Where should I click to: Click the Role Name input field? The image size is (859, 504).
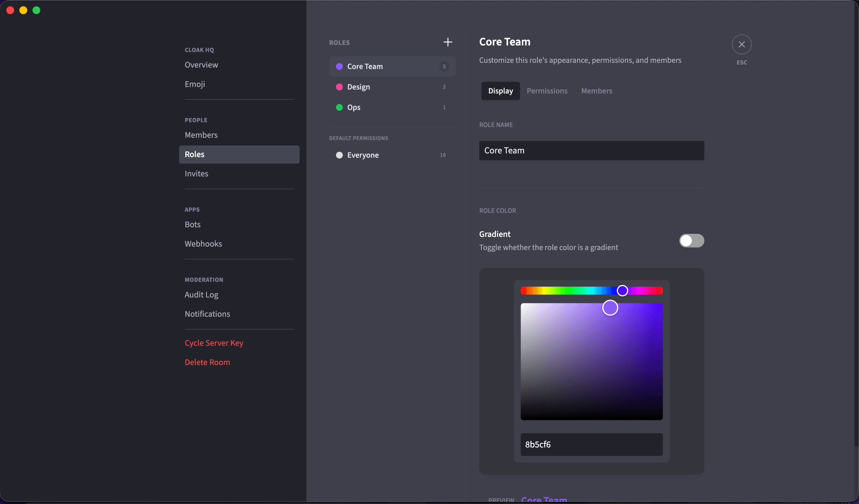click(x=592, y=151)
